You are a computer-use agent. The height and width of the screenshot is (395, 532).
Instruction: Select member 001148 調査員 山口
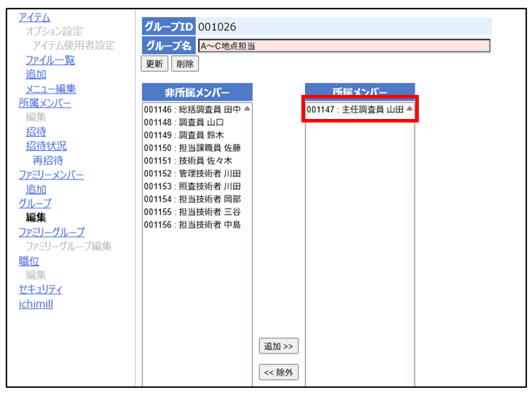[184, 122]
